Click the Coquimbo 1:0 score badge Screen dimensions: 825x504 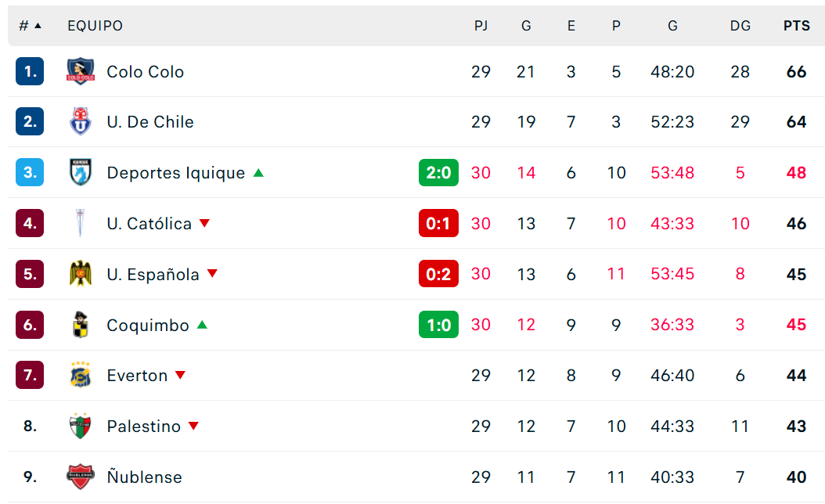438,325
